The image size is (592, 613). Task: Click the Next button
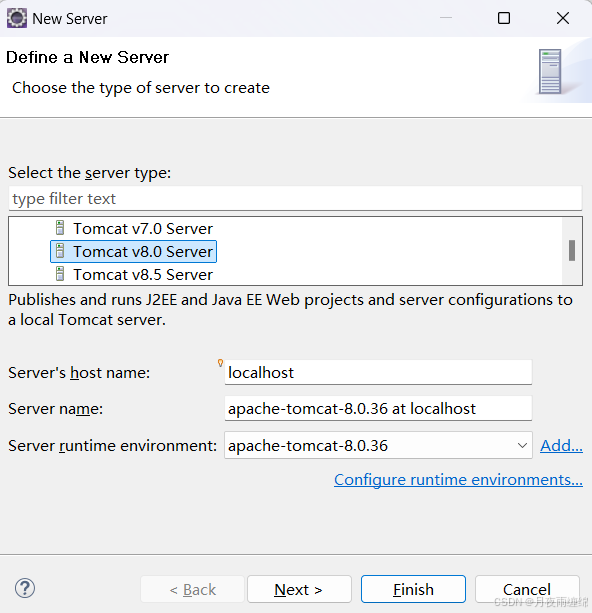point(299,589)
